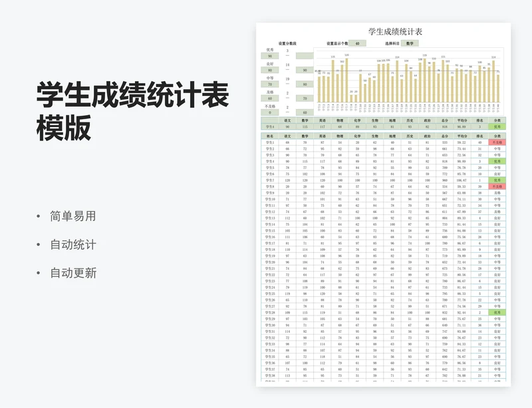Select the 总分 value 960 in 学生7 row

coord(445,180)
